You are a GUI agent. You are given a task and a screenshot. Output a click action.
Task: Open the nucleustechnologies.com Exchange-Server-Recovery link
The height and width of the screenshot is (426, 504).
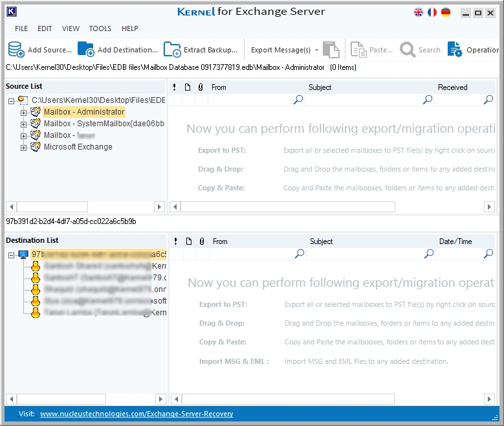tap(136, 414)
